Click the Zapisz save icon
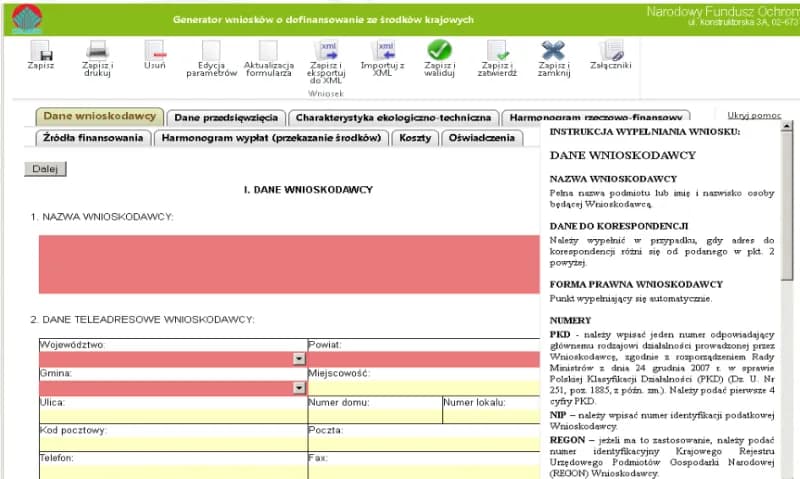The width and height of the screenshot is (800, 479). [x=41, y=51]
